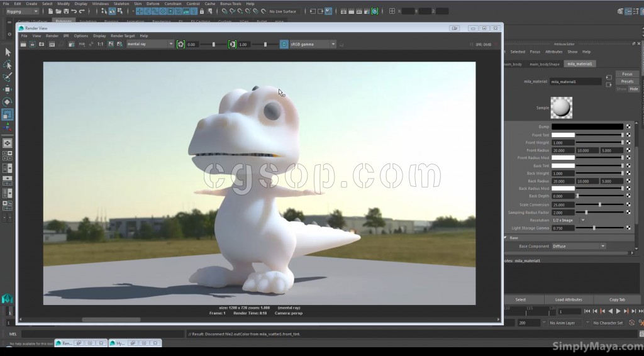644x356 pixels.
Task: Open the Skeleton menu in main menu bar
Action: pos(121,4)
